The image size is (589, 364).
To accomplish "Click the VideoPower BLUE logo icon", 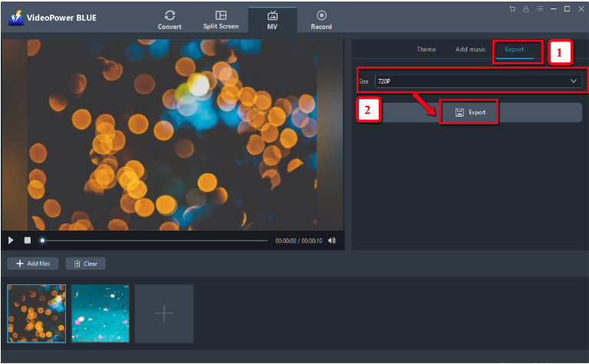I will tap(16, 18).
